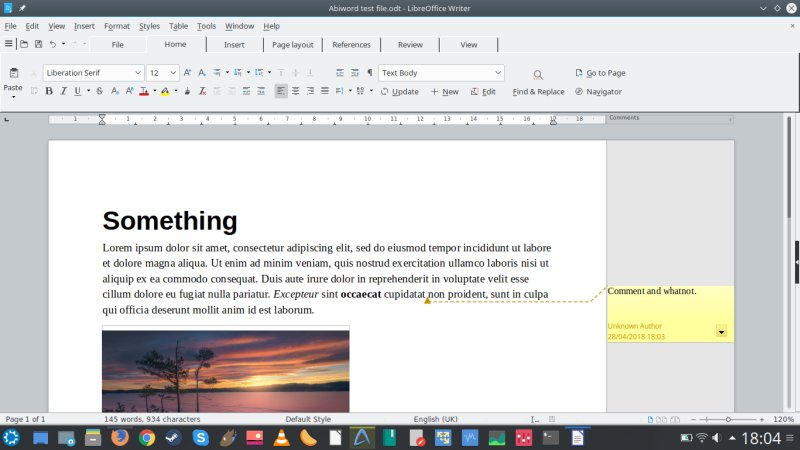The height and width of the screenshot is (450, 800).
Task: Toggle strikethrough text formatting
Action: pos(99,91)
